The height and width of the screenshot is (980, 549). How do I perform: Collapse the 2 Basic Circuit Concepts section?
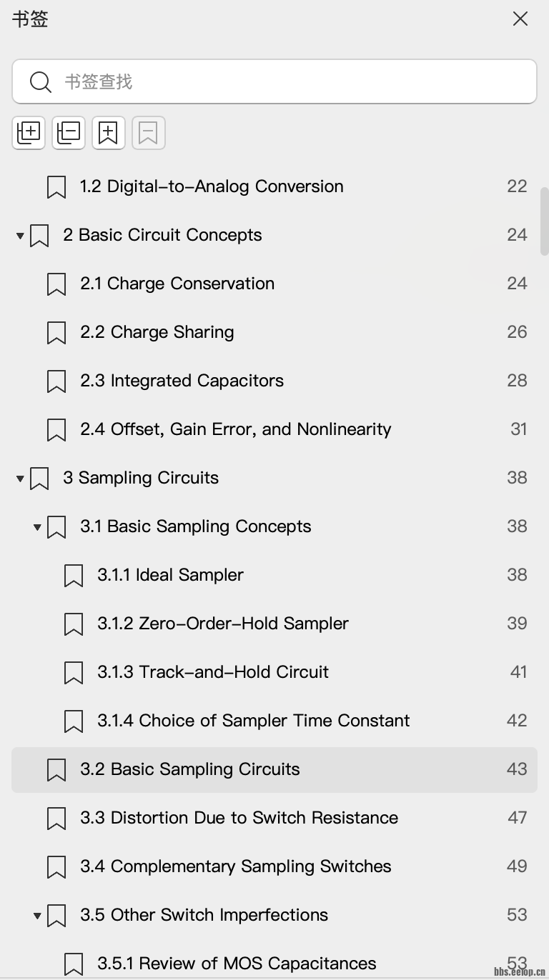pos(20,236)
